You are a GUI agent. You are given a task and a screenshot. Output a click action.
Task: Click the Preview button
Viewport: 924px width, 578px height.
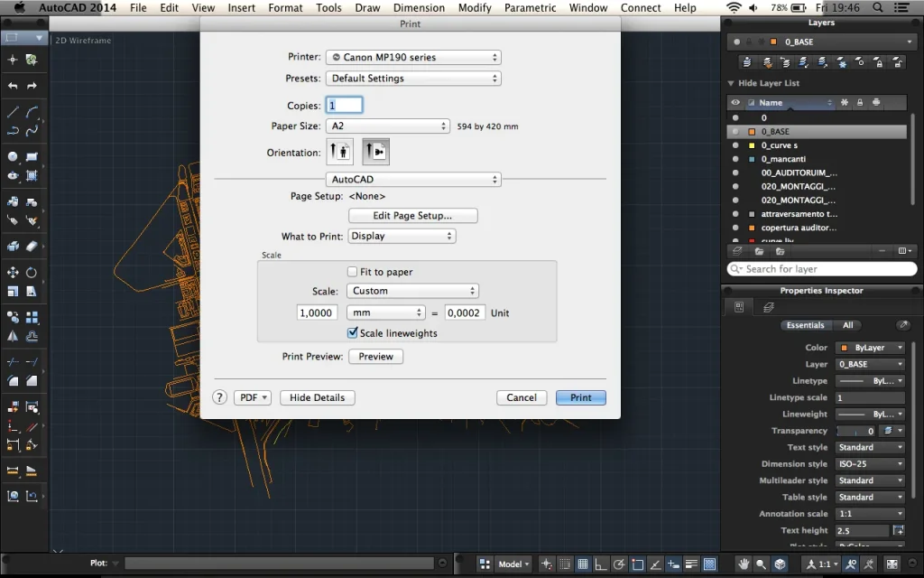point(376,356)
